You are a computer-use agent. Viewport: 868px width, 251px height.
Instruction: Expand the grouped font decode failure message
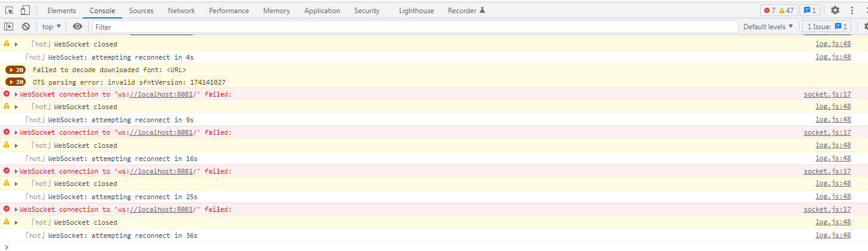pos(15,70)
